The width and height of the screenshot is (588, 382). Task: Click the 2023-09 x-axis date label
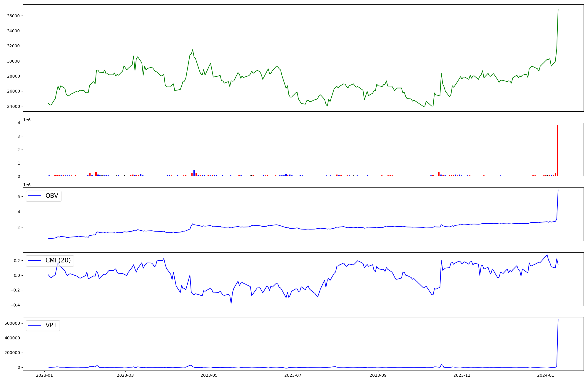(x=378, y=375)
